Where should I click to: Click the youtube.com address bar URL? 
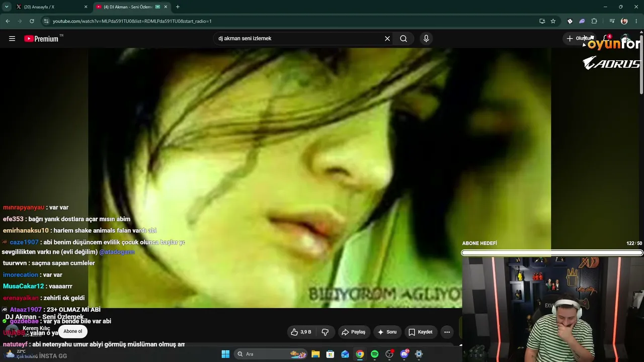pos(132,21)
